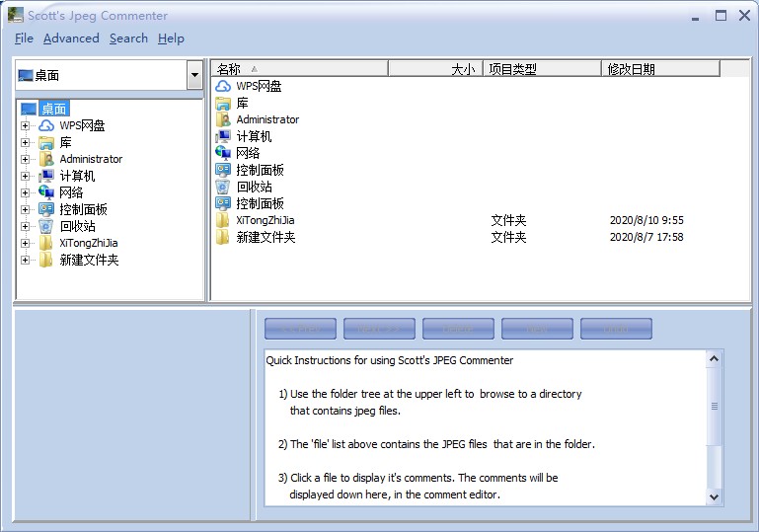Click the << Prev button
The width and height of the screenshot is (759, 532).
300,329
